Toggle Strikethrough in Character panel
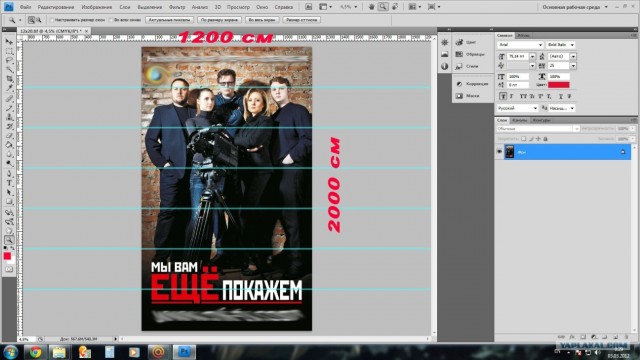This screenshot has height=360, width=640. pyautogui.click(x=569, y=96)
